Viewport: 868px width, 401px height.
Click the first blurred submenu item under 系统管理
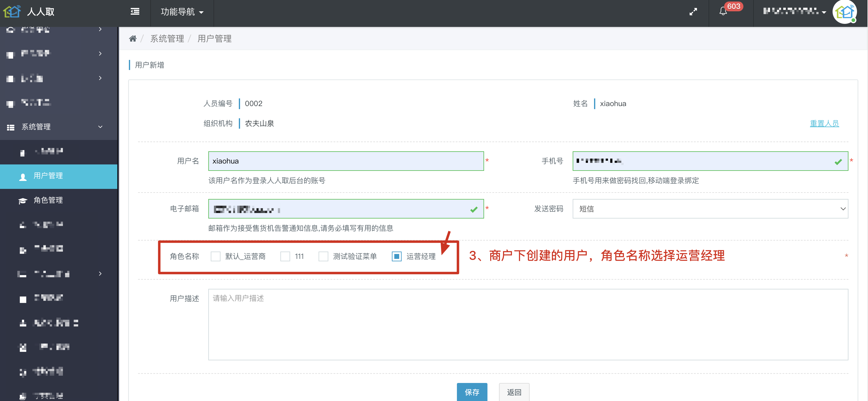[x=59, y=152]
